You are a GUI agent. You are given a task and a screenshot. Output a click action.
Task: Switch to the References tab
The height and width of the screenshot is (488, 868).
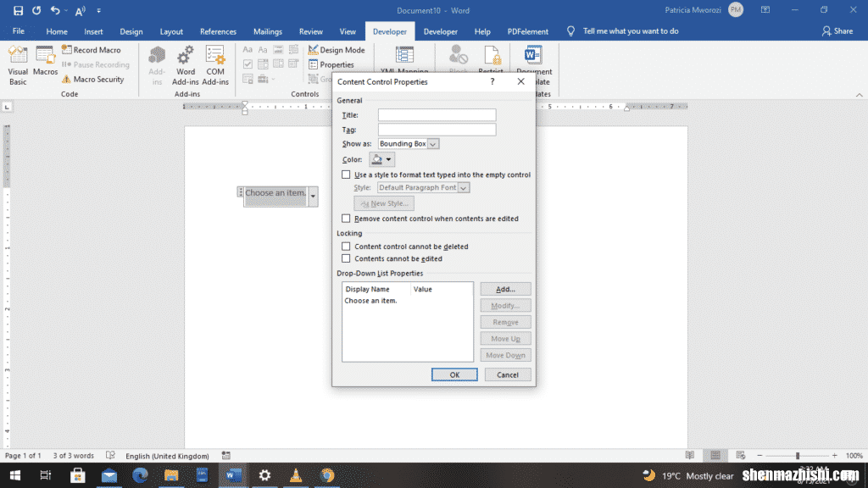[x=218, y=31]
